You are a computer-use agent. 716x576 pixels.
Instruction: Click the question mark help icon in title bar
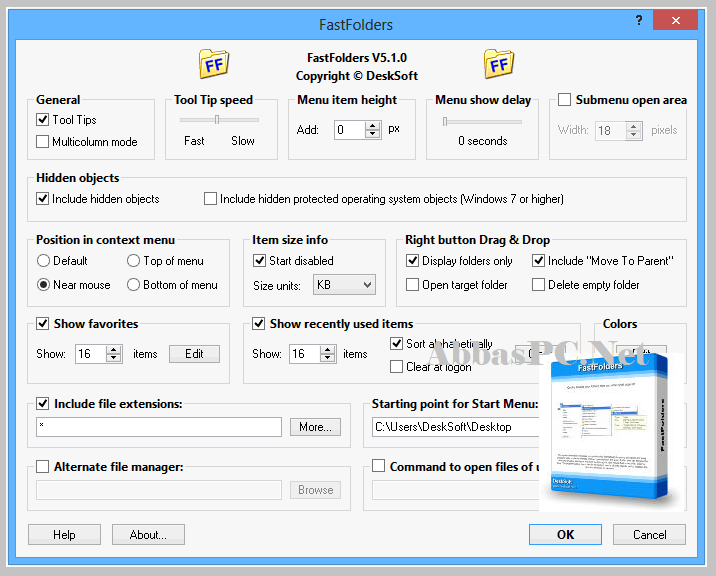(639, 21)
